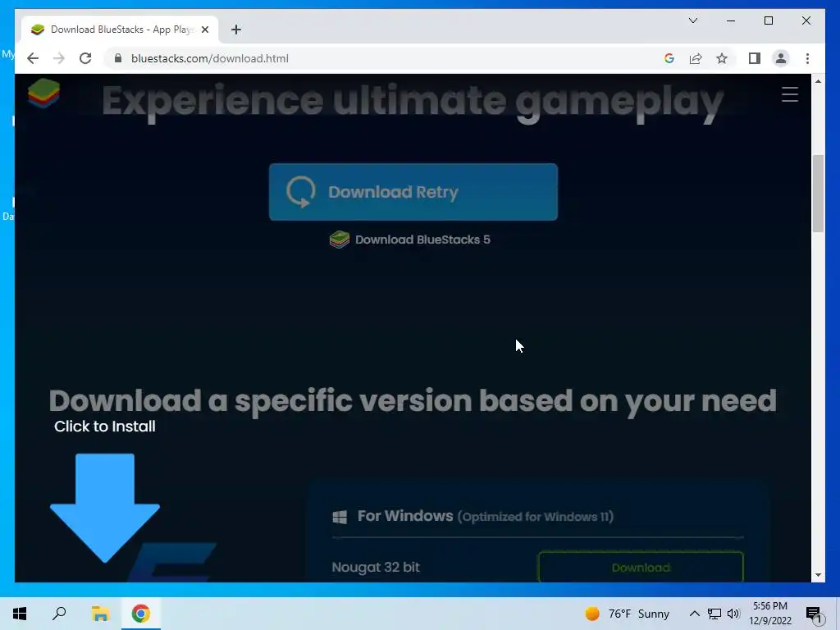The image size is (840, 630).
Task: Click the vertical scrollbar thumb
Action: coord(818,193)
